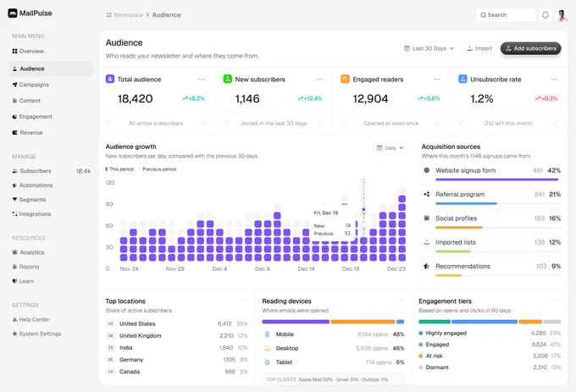This screenshot has width=576, height=392.
Task: Open Reading devices options menu
Action: point(401,301)
